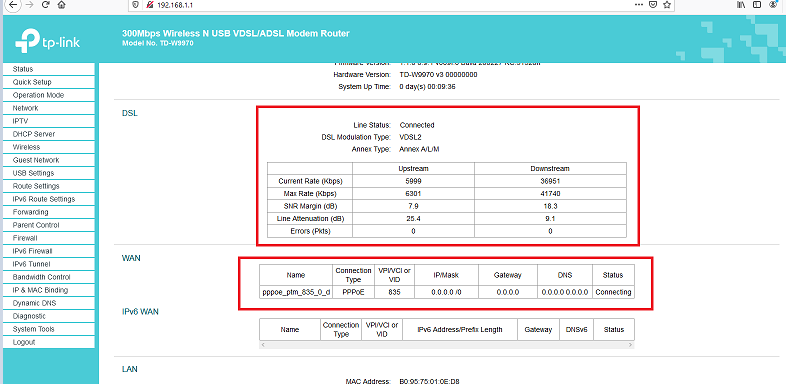The height and width of the screenshot is (384, 786).
Task: Open Guest Network settings
Action: tap(49, 160)
